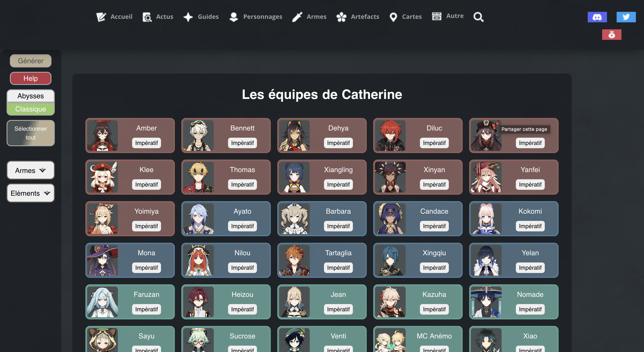Image resolution: width=644 pixels, height=352 pixels.
Task: Select Nilou's character portrait
Action: click(198, 260)
